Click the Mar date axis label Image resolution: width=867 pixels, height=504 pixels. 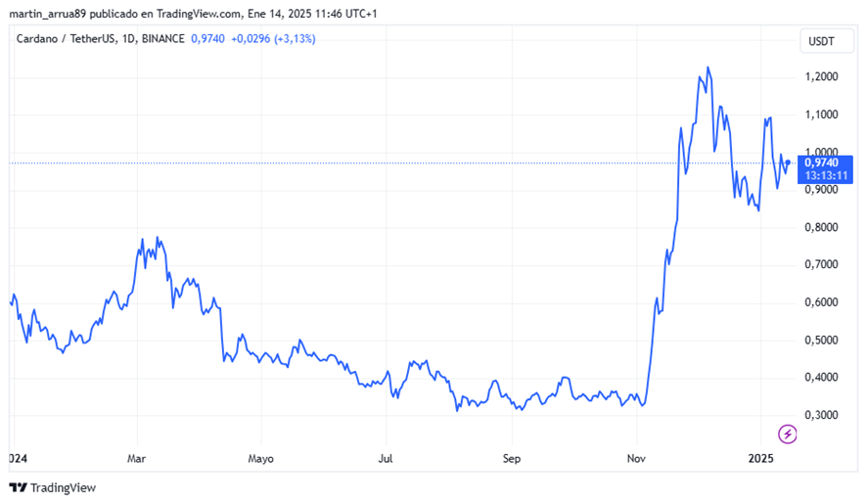(x=137, y=459)
